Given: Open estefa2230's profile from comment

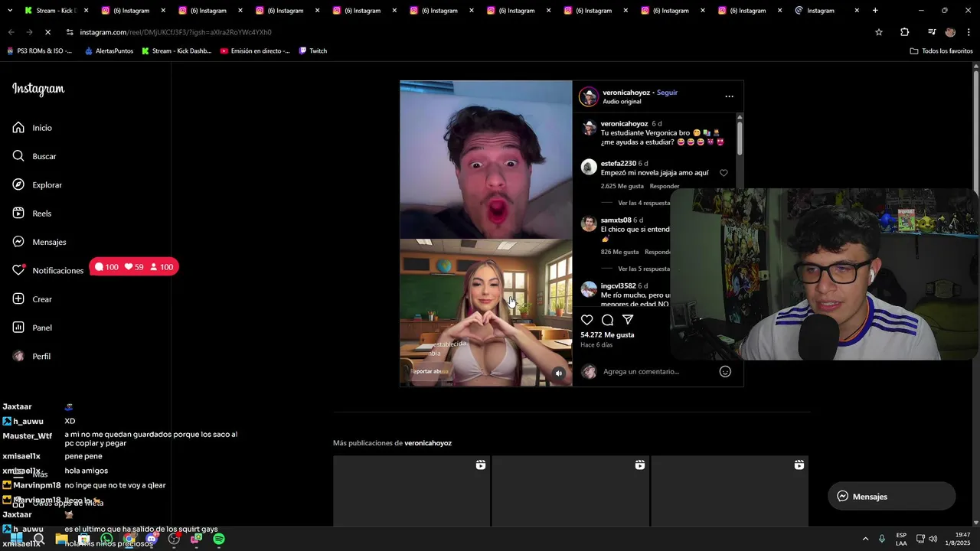Looking at the screenshot, I should point(619,163).
